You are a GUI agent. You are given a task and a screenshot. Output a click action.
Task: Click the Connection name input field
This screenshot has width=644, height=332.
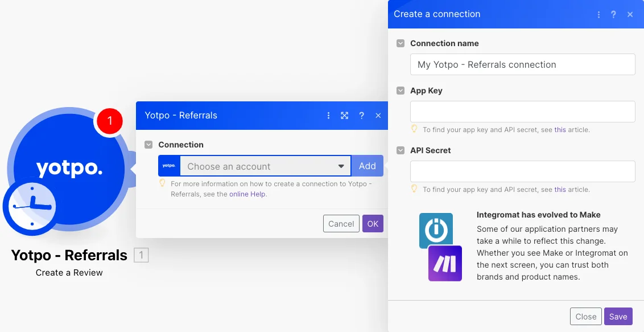[522, 64]
